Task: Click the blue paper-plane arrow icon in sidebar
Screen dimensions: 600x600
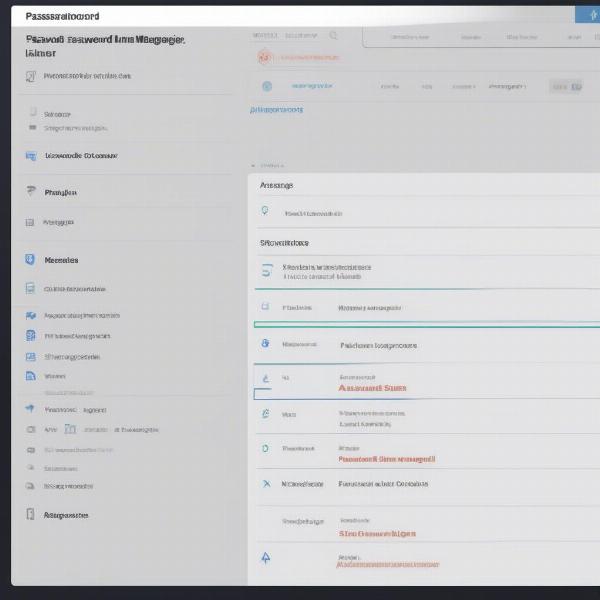Action: pyautogui.click(x=30, y=408)
